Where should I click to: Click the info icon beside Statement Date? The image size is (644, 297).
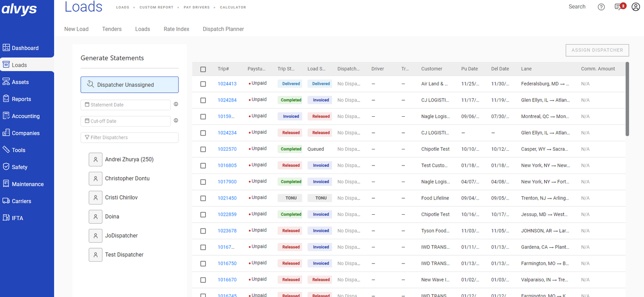click(176, 104)
